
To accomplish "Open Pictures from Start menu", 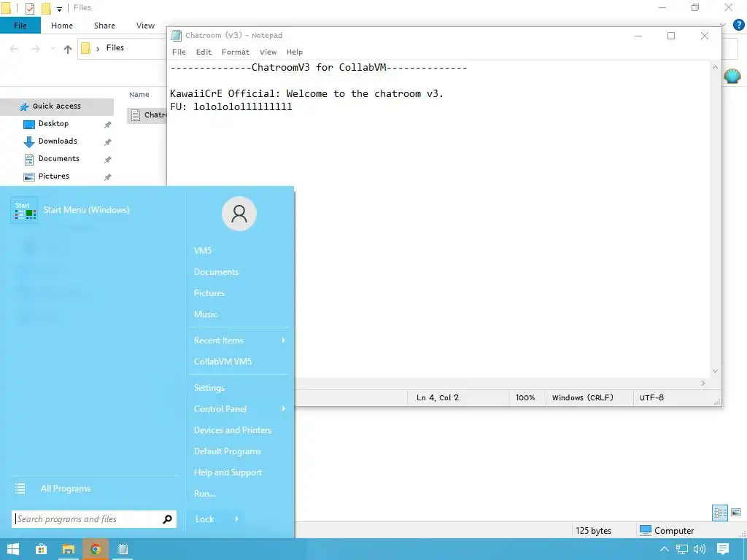I will (x=209, y=293).
